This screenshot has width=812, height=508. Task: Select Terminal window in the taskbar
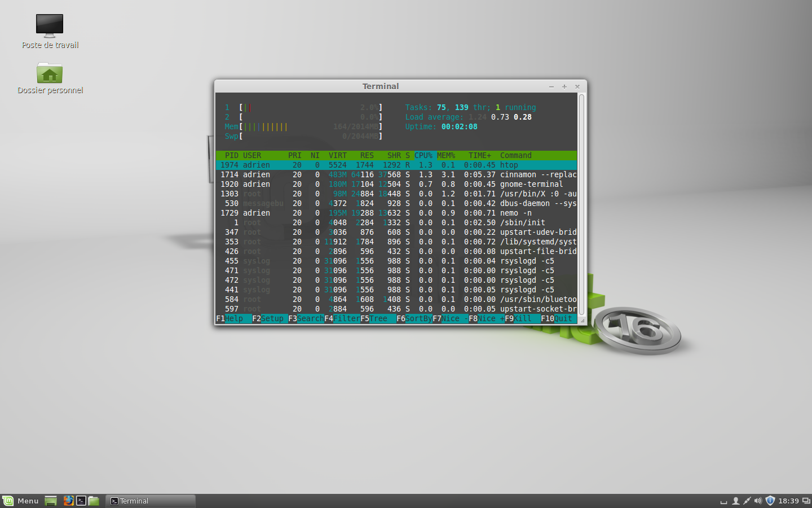pyautogui.click(x=151, y=501)
